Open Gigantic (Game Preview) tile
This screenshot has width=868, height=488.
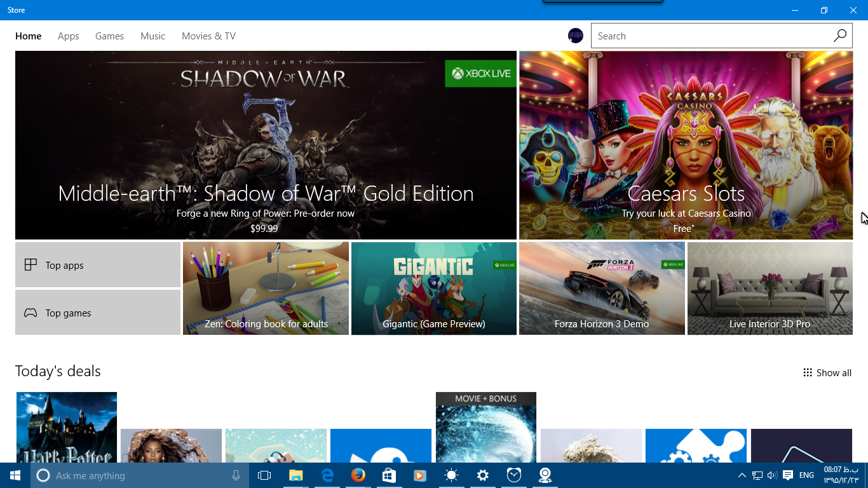click(434, 288)
